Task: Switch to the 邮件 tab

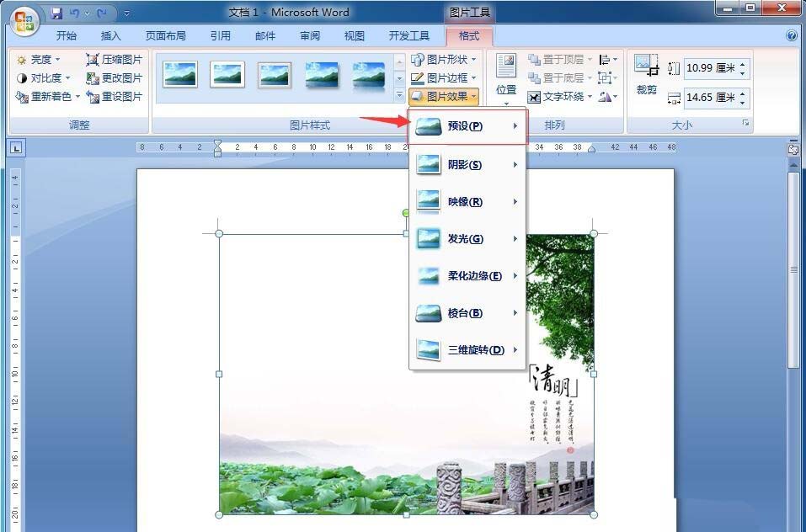Action: pos(265,35)
